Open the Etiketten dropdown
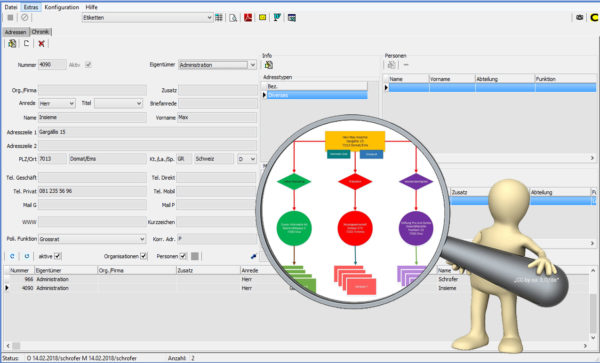The height and width of the screenshot is (363, 600). [x=147, y=18]
